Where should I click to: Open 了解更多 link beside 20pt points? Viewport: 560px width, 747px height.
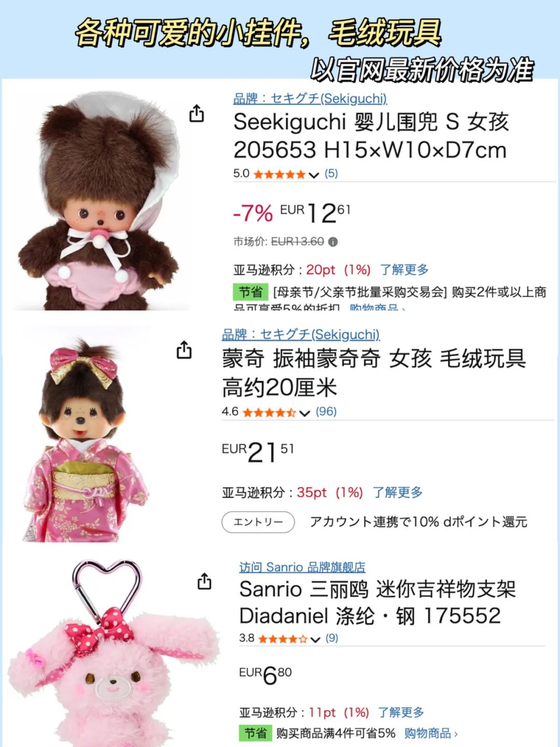pyautogui.click(x=404, y=270)
